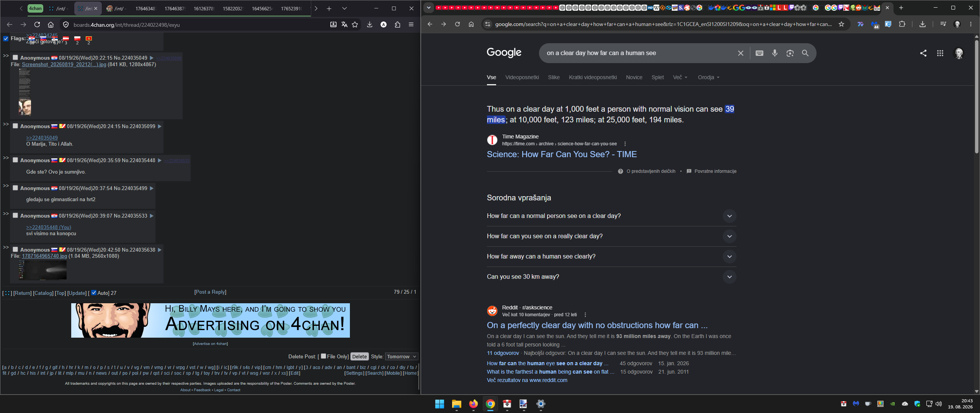Open Chrome downloads
This screenshot has width=980, height=413.
coord(923,24)
